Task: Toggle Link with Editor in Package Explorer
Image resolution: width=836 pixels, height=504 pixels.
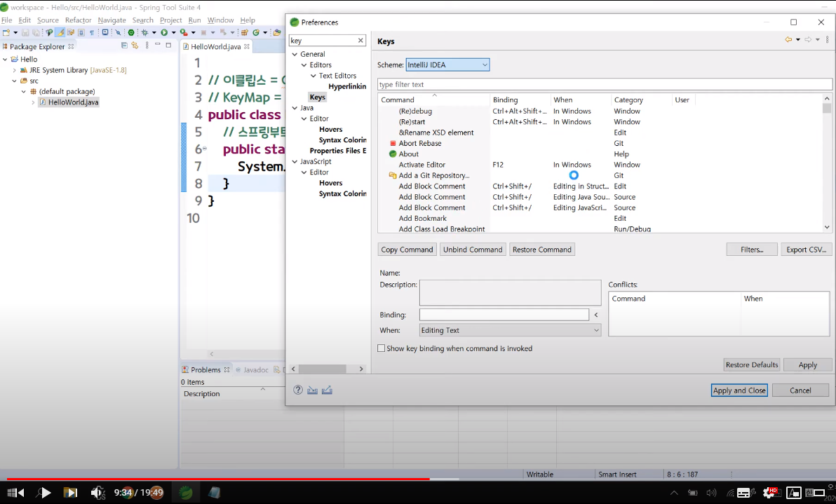Action: click(x=135, y=46)
